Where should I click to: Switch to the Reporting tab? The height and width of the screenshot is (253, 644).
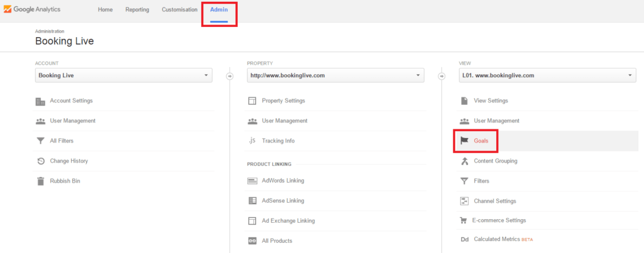[137, 10]
